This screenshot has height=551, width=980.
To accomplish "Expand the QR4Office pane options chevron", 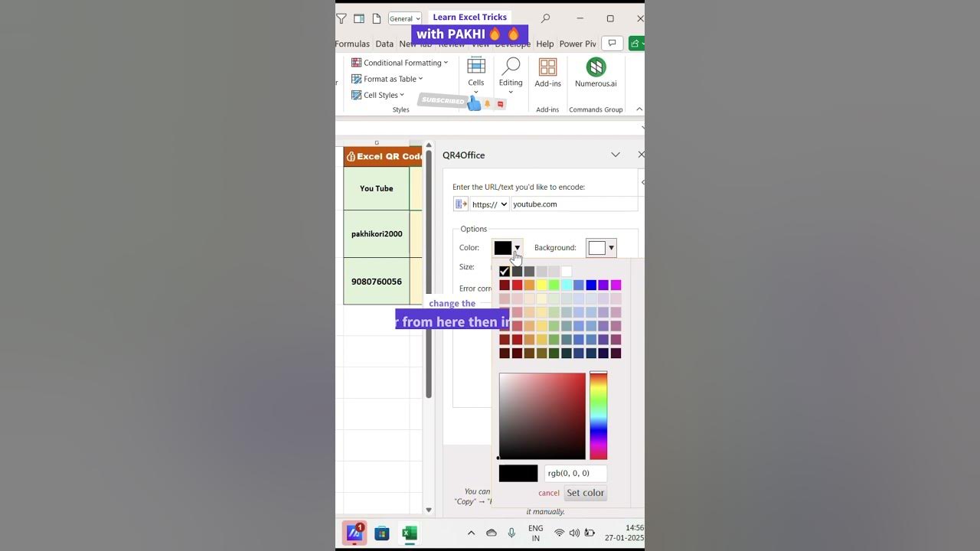I will tap(615, 155).
